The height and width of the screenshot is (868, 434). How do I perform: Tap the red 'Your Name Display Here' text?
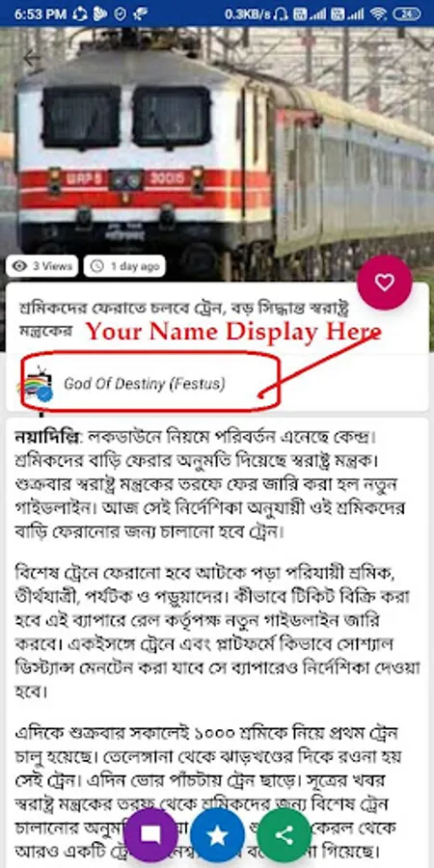[233, 332]
